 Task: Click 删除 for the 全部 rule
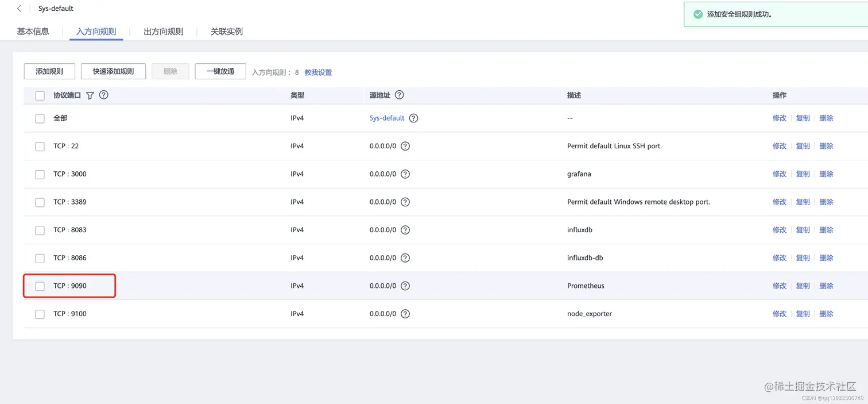pos(826,118)
